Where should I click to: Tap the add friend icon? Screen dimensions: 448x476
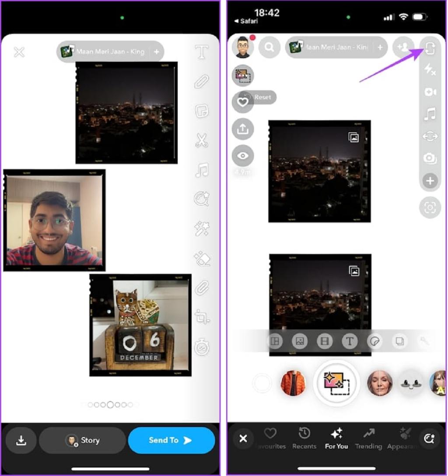coord(403,47)
